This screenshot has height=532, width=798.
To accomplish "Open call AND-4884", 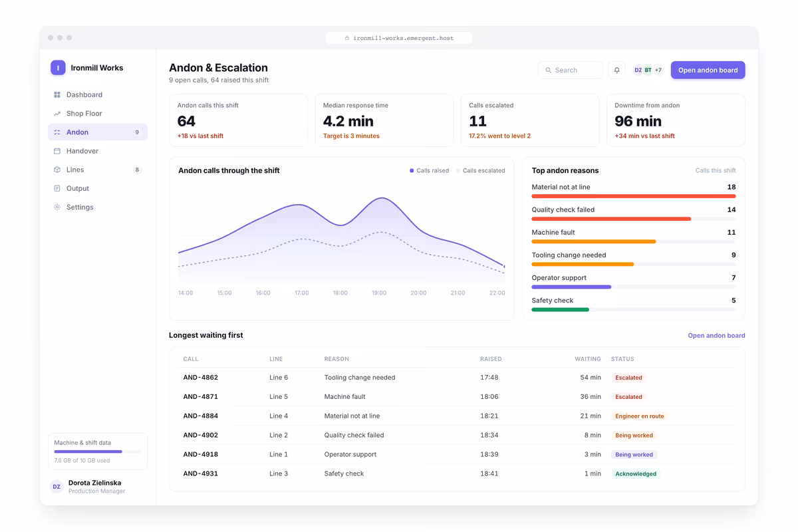I will 201,416.
